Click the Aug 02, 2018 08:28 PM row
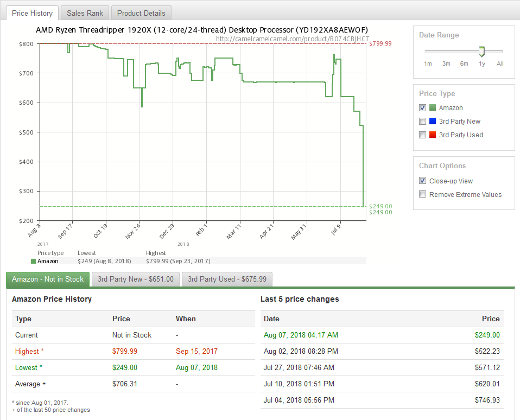Screen dimensions: 520x420 [x=382, y=352]
